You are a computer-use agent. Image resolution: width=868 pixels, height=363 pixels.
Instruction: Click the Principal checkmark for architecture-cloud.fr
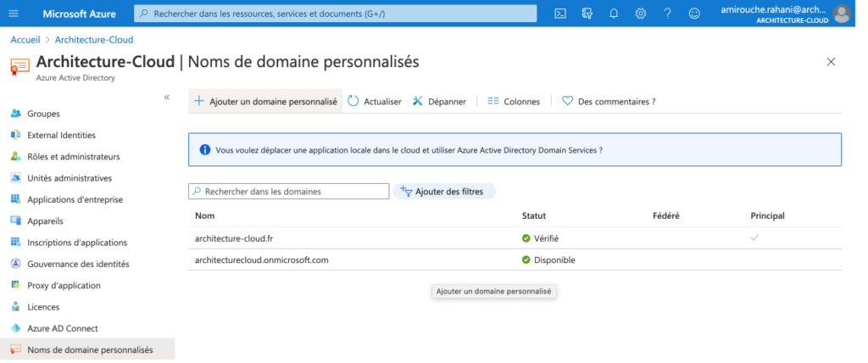[x=754, y=237]
